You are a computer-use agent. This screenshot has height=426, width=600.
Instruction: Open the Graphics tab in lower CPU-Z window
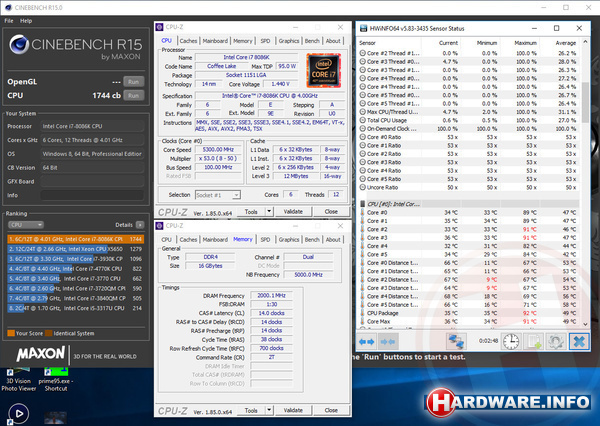pyautogui.click(x=289, y=239)
